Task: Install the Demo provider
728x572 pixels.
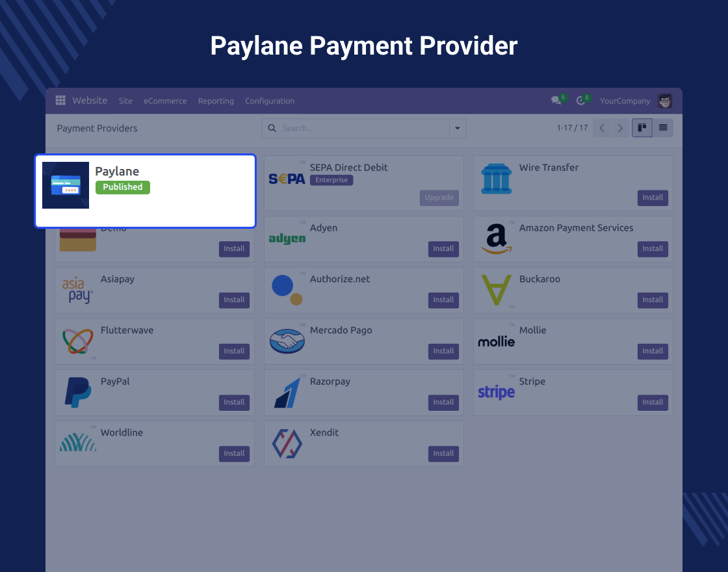Action: point(234,249)
